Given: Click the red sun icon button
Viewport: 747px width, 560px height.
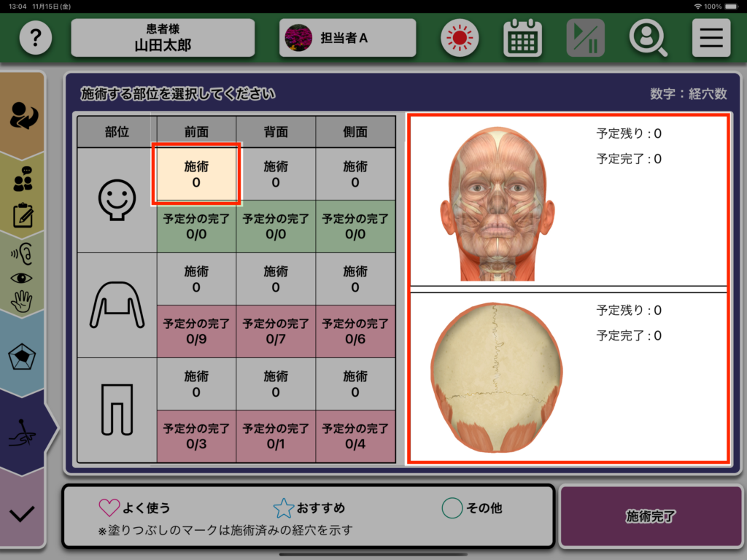Looking at the screenshot, I should point(460,38).
